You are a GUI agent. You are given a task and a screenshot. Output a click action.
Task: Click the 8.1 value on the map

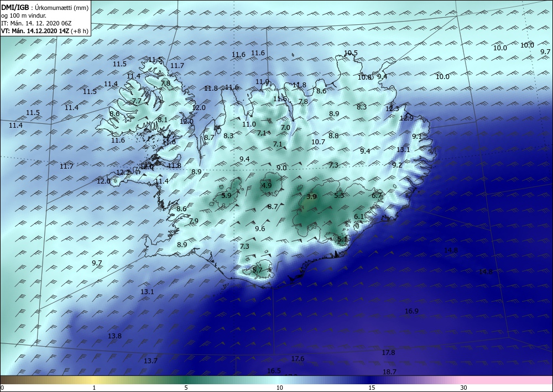pyautogui.click(x=163, y=120)
